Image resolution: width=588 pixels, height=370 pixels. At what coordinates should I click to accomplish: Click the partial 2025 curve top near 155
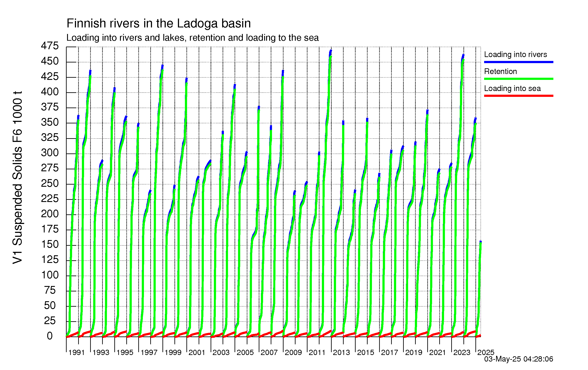[x=480, y=242]
